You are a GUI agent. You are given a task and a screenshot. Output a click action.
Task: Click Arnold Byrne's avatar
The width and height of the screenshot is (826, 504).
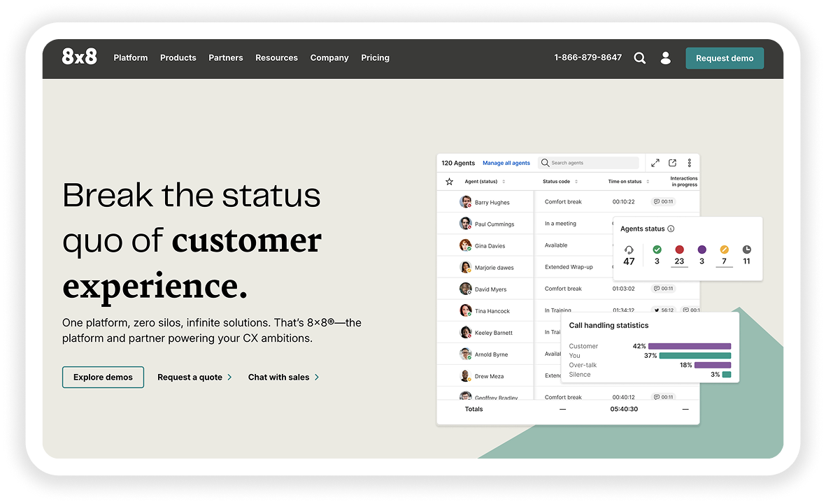point(465,354)
